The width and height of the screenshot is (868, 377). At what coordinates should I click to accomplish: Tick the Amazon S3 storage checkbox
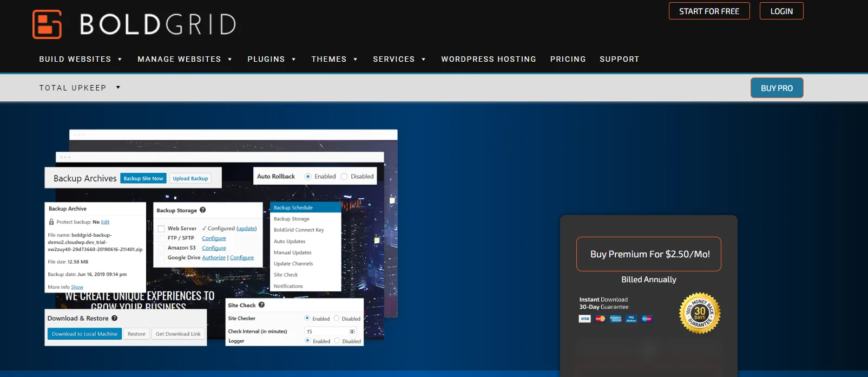click(x=161, y=248)
